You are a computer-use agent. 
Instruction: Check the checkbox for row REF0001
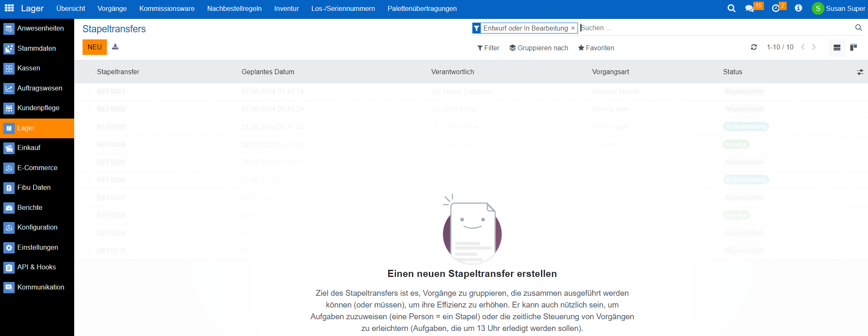(86, 91)
